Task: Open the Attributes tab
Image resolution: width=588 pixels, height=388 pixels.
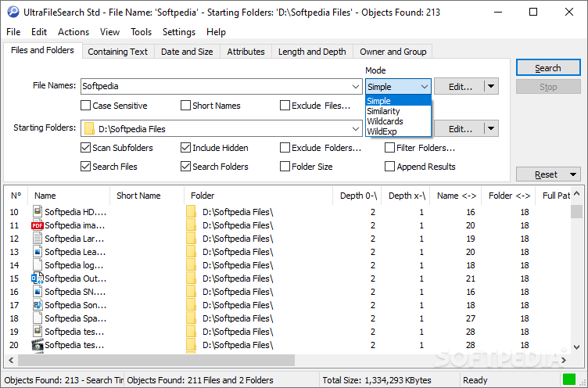Action: [x=246, y=52]
